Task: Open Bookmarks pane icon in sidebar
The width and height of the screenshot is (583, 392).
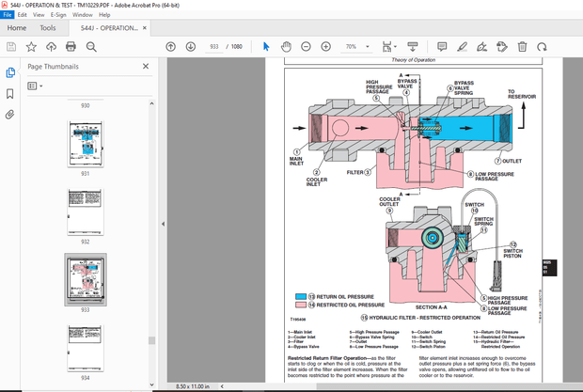Action: tap(10, 94)
